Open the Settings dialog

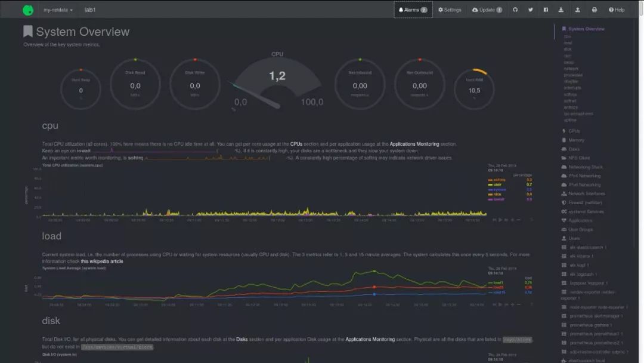[x=450, y=10]
